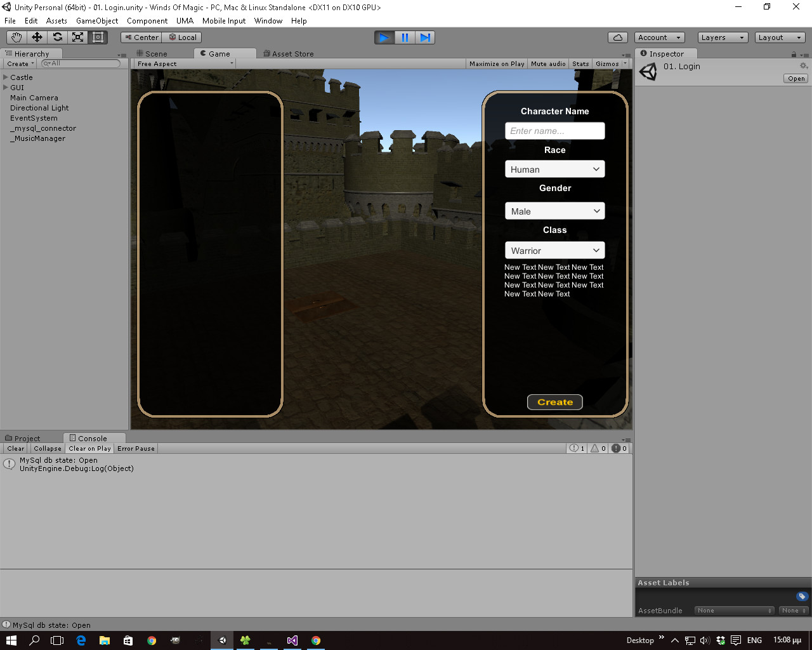Stop play mode with the Play button
This screenshot has height=650, width=812.
384,37
